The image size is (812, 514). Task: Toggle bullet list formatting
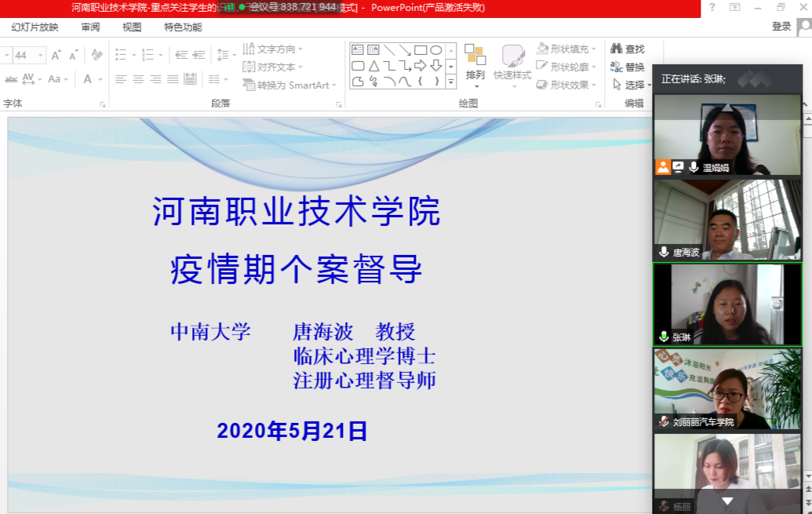pos(121,55)
